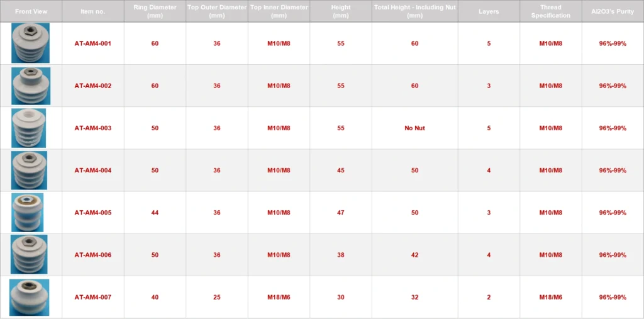Open the AT-AM4-003 item link
The height and width of the screenshot is (319, 644).
tap(93, 128)
